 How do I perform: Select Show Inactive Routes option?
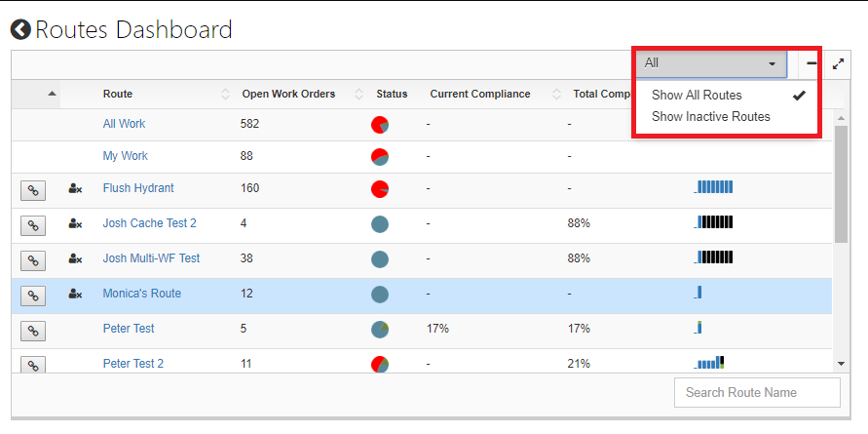tap(710, 117)
